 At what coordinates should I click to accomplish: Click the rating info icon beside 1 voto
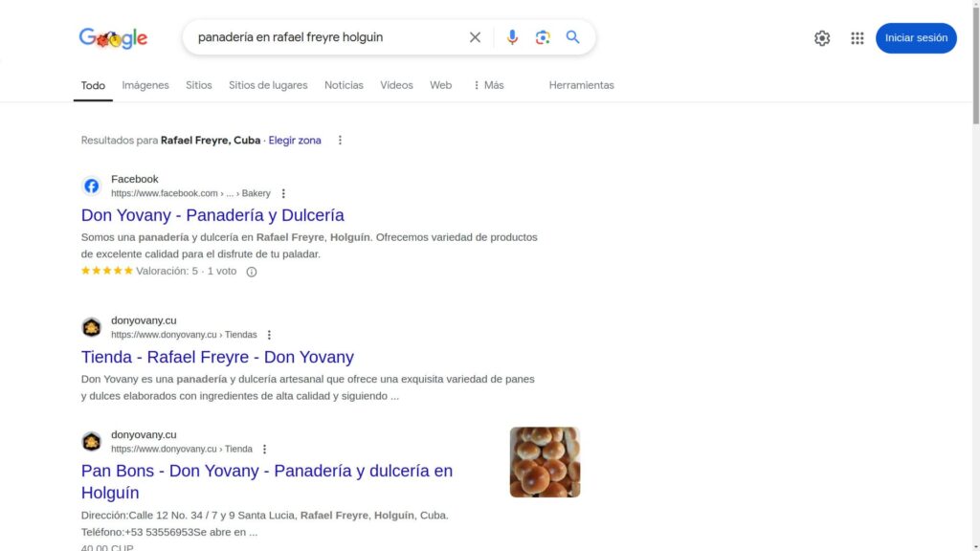(252, 272)
